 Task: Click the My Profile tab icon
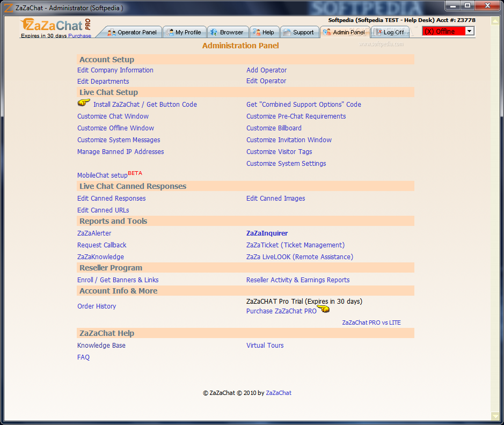point(170,32)
